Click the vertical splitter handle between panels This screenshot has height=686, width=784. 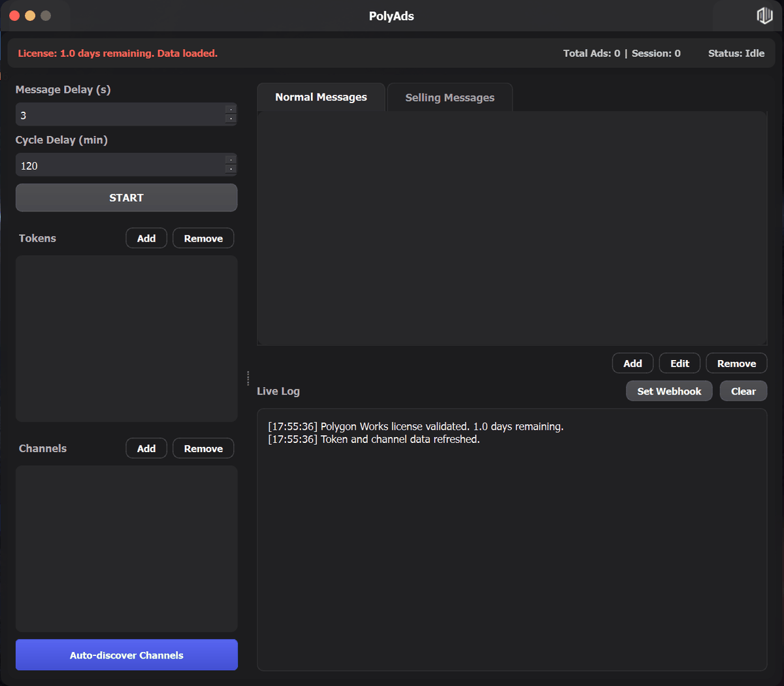(x=248, y=378)
